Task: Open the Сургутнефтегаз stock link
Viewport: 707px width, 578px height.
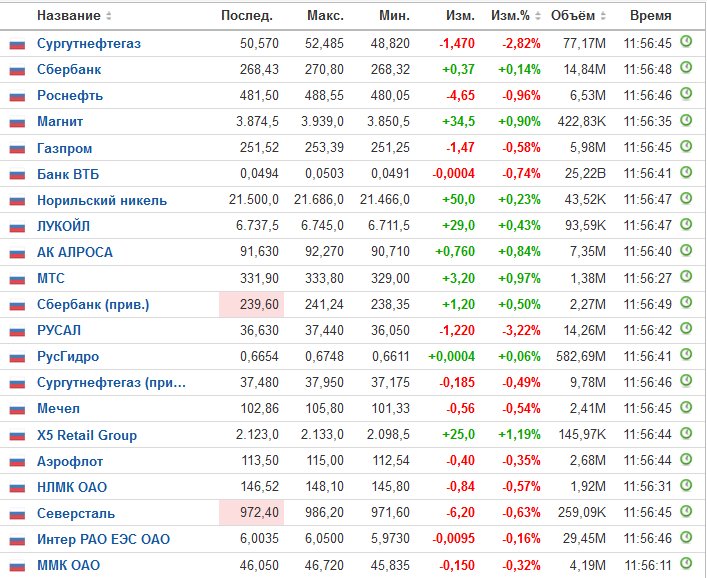Action: [x=89, y=44]
